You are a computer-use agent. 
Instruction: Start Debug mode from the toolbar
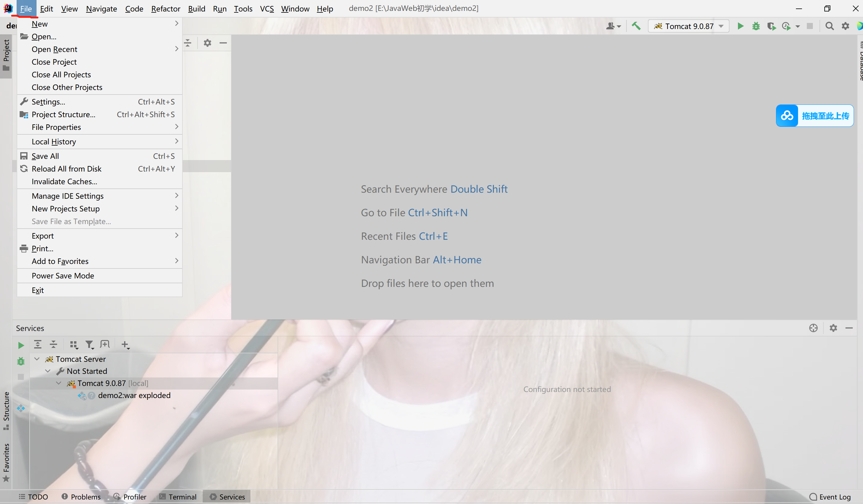(x=756, y=26)
